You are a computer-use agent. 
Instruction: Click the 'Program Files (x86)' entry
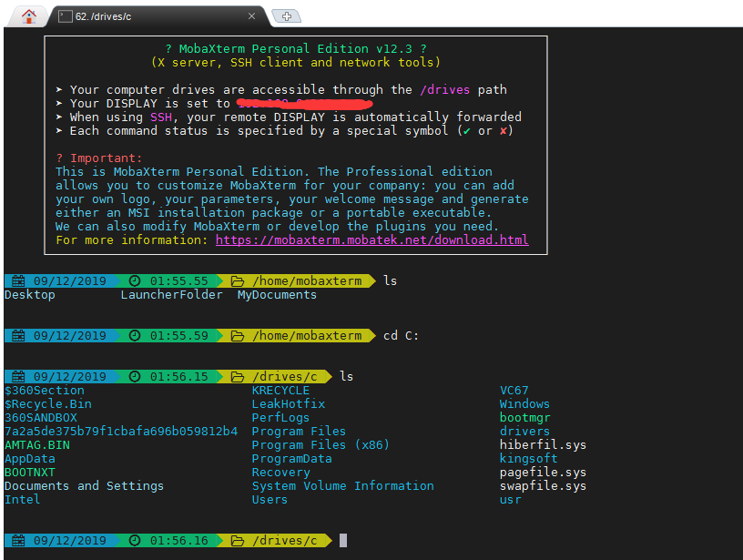(x=321, y=445)
